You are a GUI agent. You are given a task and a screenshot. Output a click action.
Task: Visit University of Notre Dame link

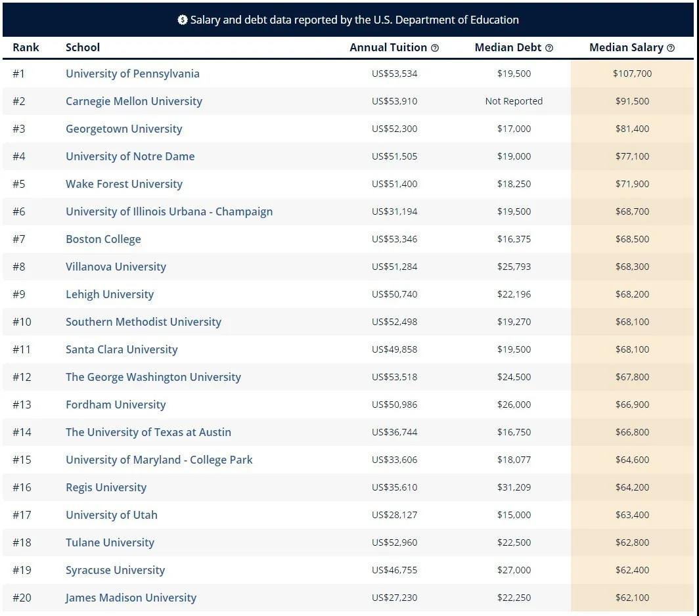pyautogui.click(x=130, y=156)
